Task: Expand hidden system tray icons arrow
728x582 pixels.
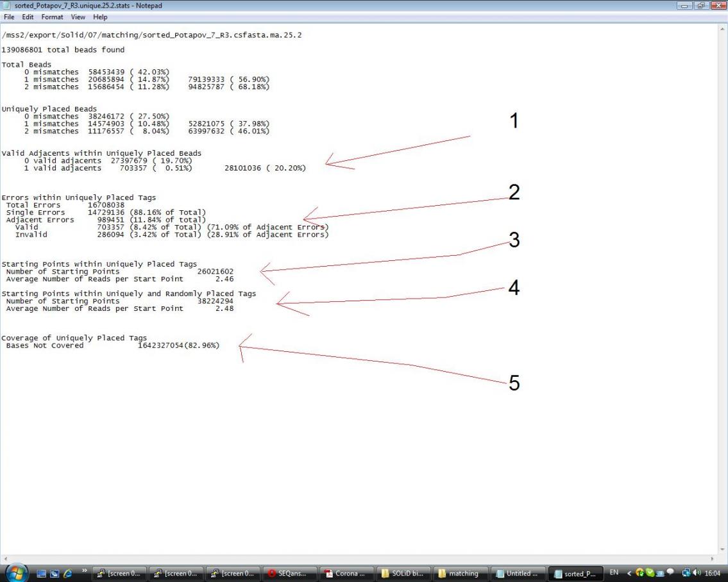Action: pos(629,573)
